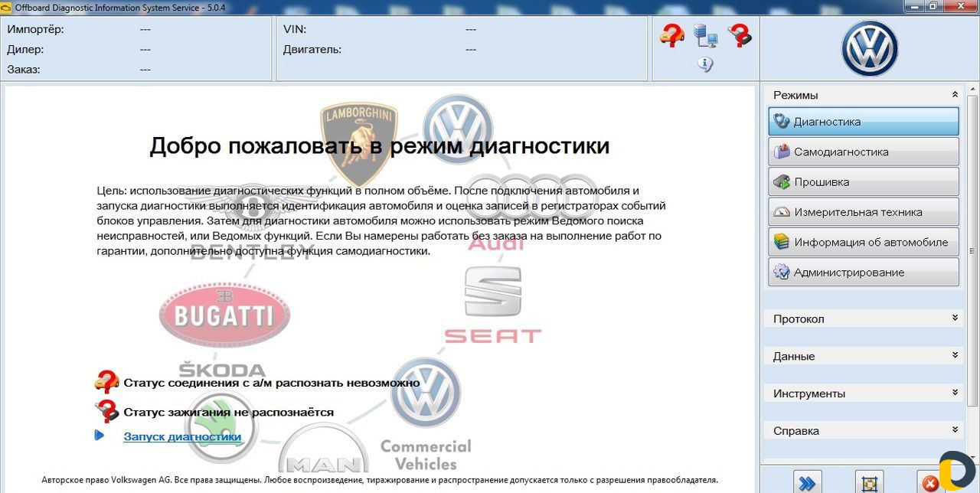
Task: Click the Дилер label
Action: (x=25, y=49)
